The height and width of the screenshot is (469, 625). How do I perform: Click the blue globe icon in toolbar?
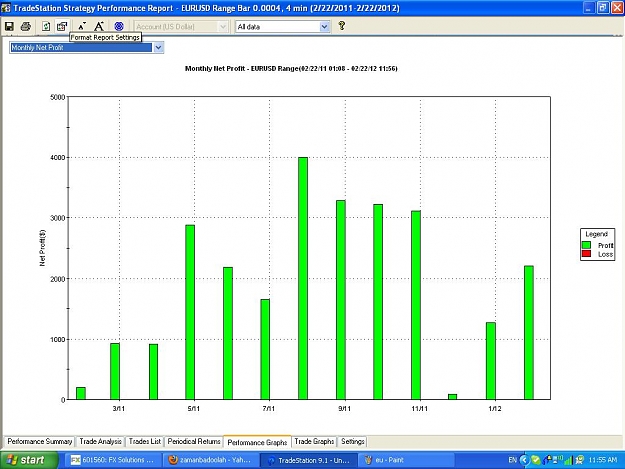coord(119,26)
